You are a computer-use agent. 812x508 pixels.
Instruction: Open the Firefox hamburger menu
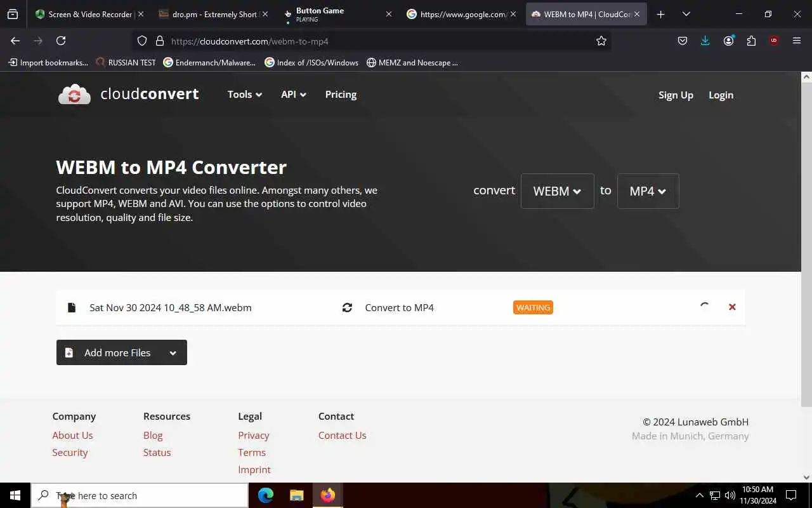[x=797, y=41]
